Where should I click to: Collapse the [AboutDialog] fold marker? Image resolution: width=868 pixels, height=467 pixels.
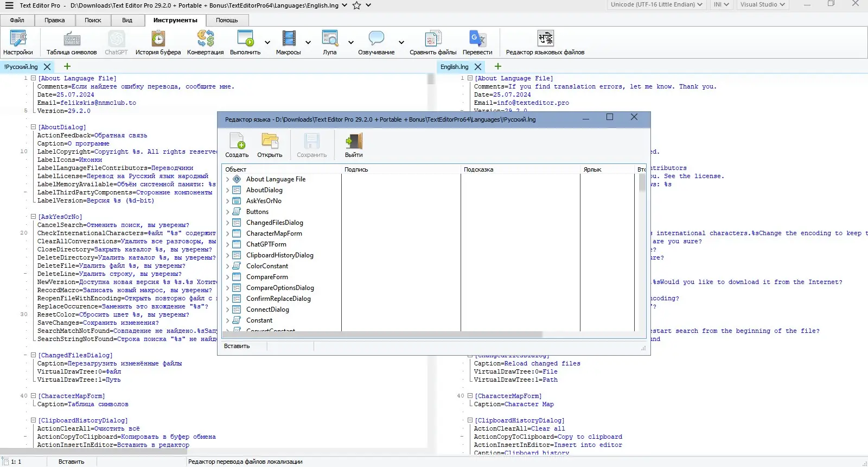(x=33, y=127)
